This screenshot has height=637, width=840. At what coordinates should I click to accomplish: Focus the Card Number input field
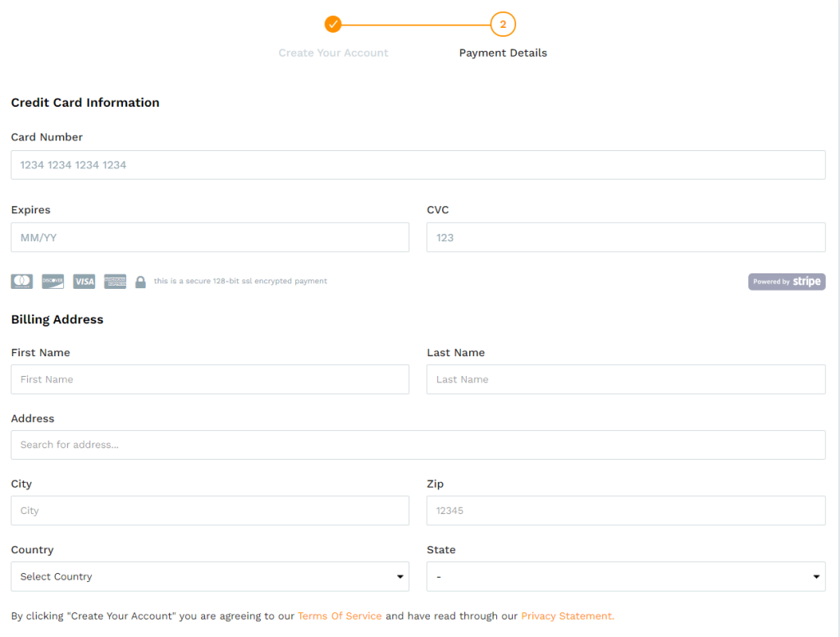coord(418,165)
